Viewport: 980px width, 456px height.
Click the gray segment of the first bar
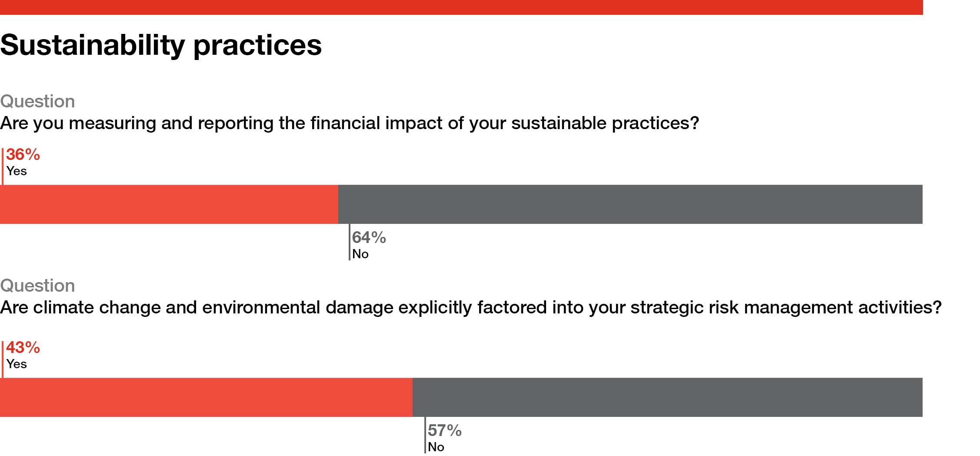[630, 204]
